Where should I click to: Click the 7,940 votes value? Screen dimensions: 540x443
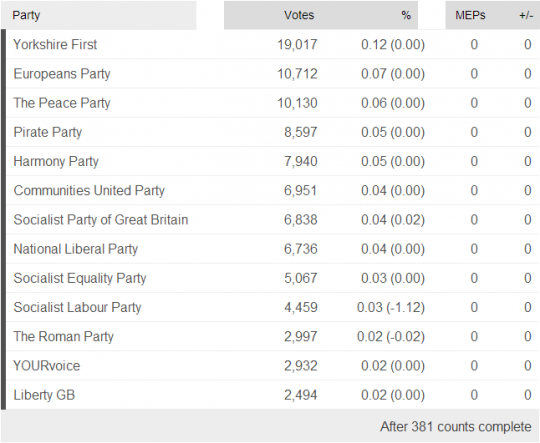point(301,162)
